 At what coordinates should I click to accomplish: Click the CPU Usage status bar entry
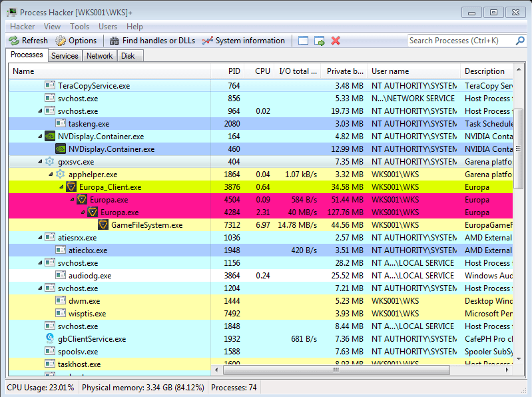(41, 388)
